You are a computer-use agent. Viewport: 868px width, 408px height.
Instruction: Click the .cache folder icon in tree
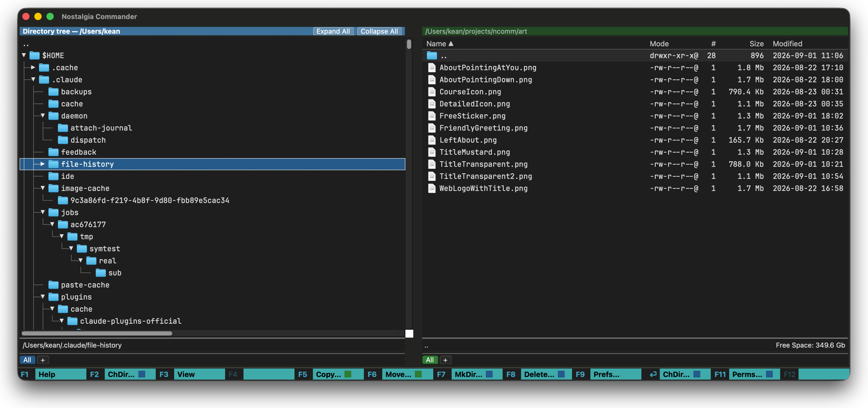pos(44,68)
